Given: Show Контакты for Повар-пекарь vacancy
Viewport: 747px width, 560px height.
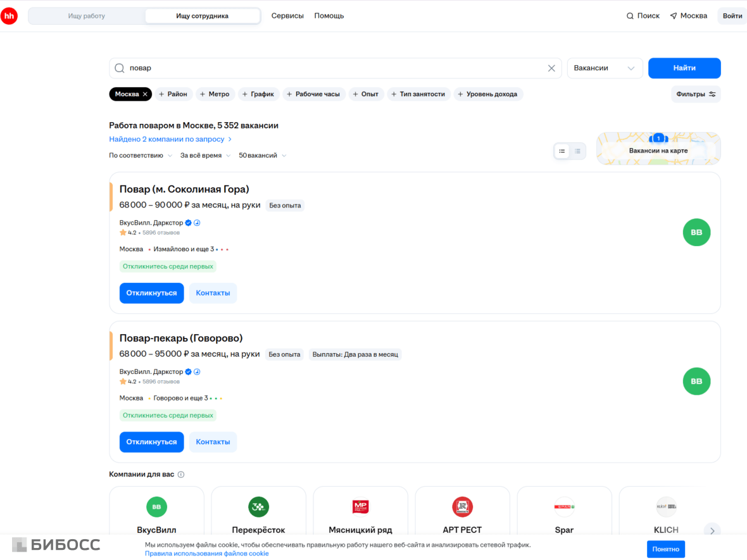Looking at the screenshot, I should [213, 442].
